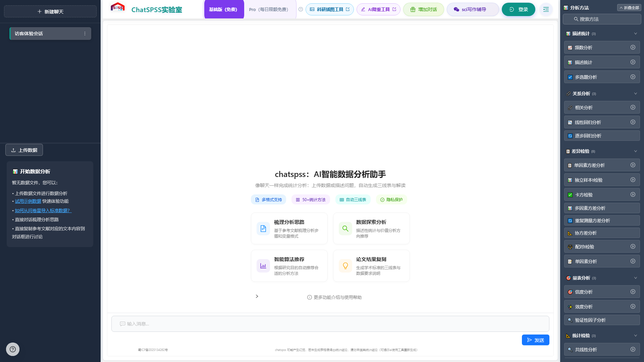Click the round help button at bottom left
This screenshot has width=644, height=362.
click(13, 349)
